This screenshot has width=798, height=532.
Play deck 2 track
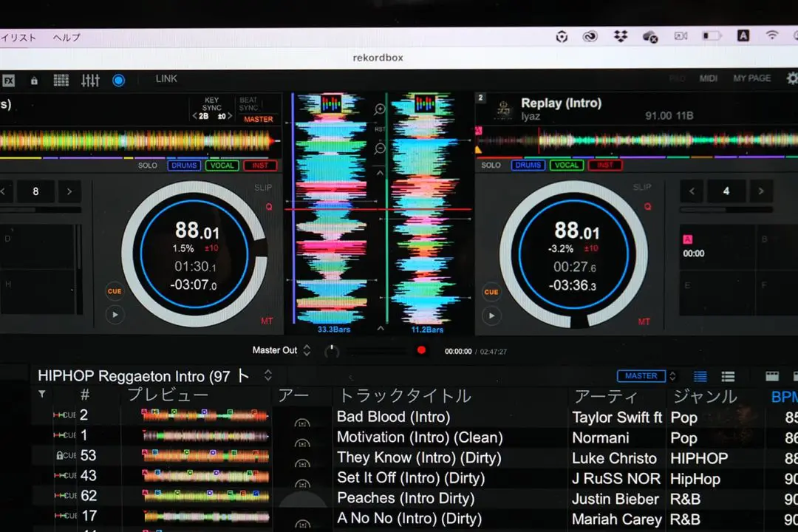(x=491, y=316)
